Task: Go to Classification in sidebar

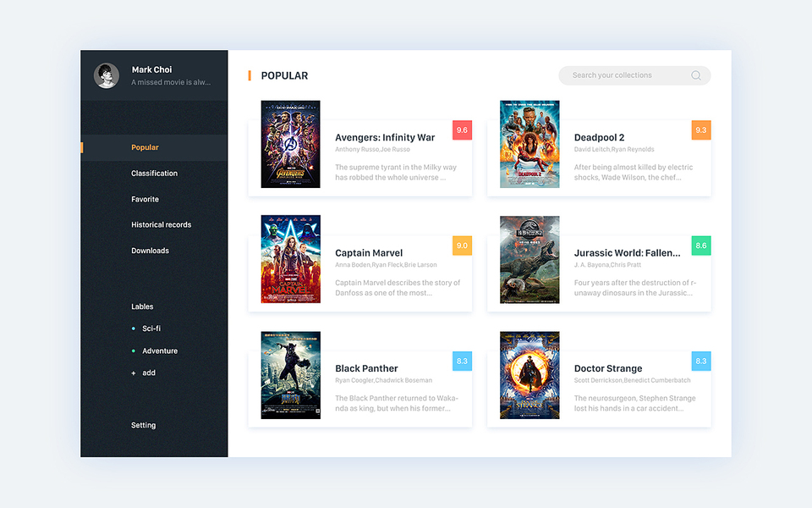Action: click(x=154, y=174)
